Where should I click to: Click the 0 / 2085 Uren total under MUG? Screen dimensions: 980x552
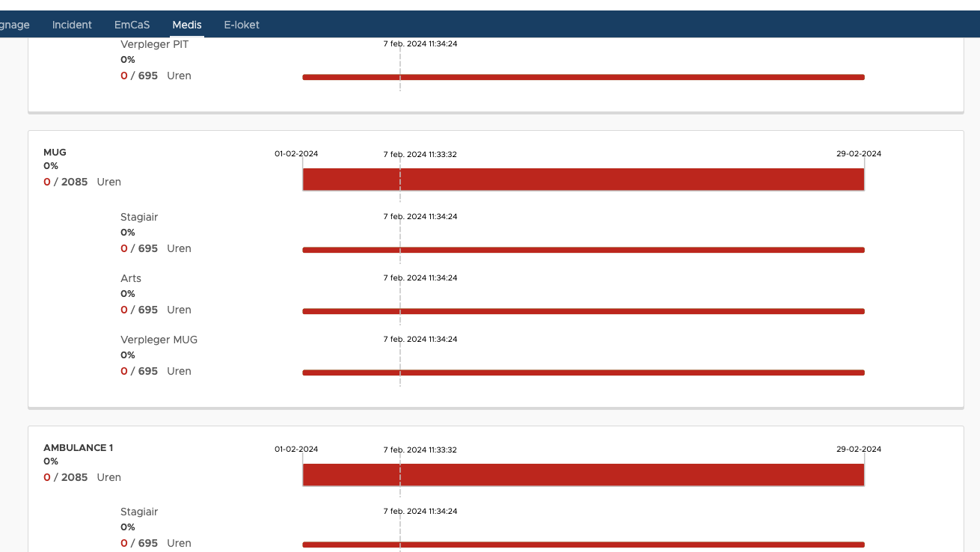82,182
